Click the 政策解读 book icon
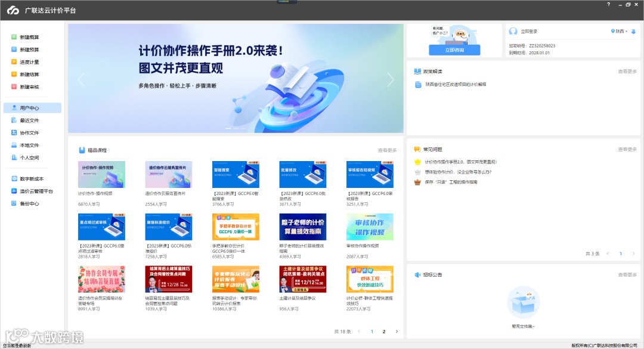 tap(417, 72)
